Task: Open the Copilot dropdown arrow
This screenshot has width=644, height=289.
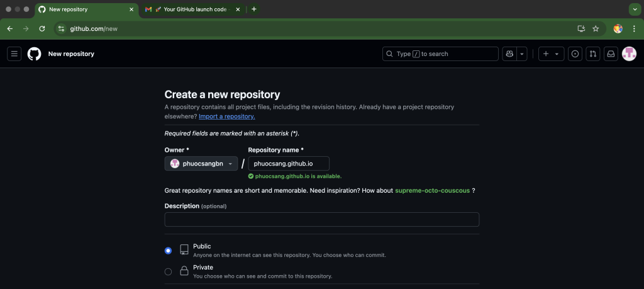Action: click(522, 54)
